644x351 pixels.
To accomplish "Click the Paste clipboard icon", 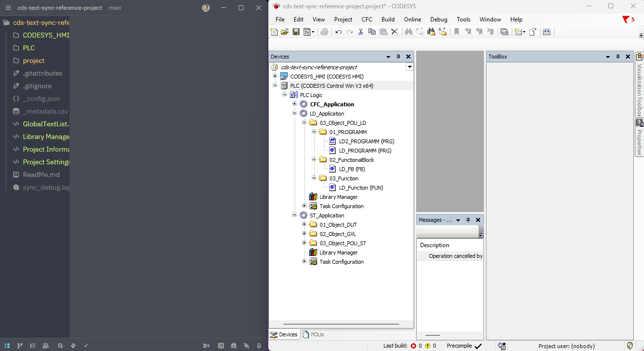I will click(383, 32).
